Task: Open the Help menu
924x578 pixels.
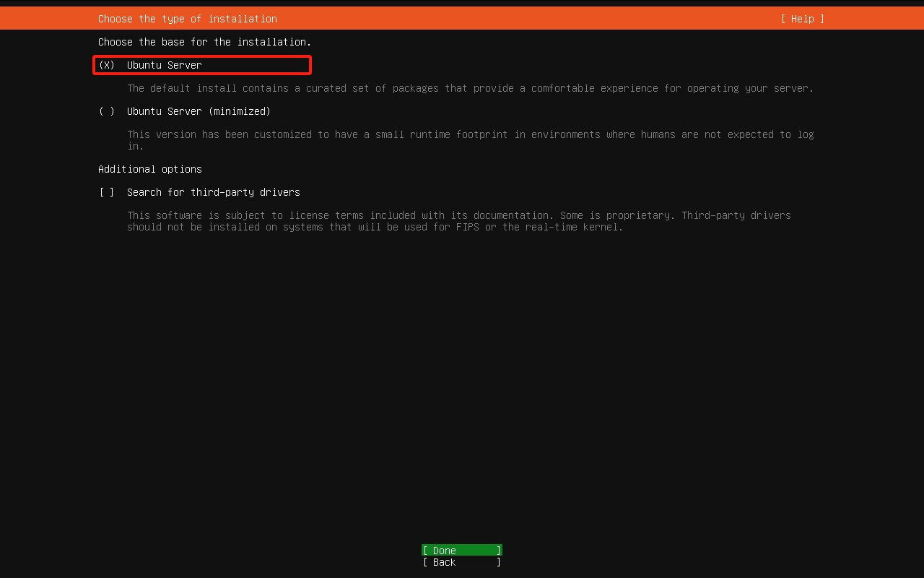Action: [x=802, y=19]
